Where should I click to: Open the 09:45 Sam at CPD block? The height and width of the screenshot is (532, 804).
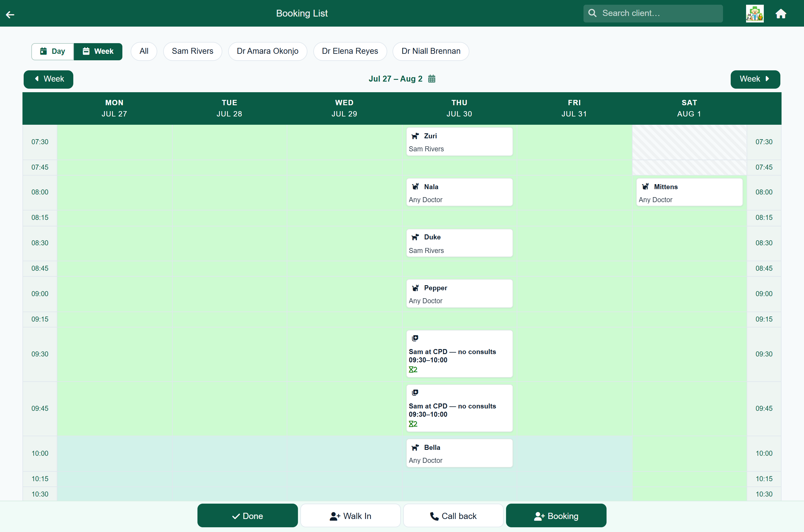point(459,408)
